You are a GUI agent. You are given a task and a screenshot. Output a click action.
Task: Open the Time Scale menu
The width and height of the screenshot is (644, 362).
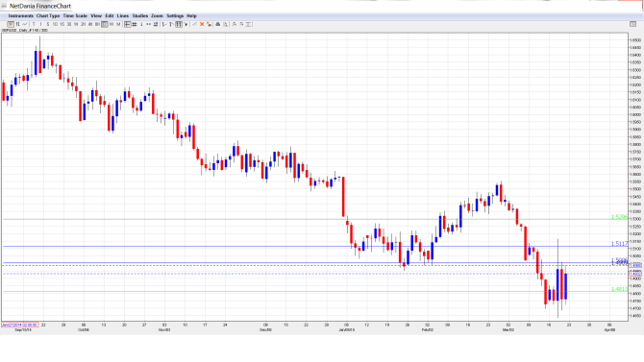click(75, 16)
